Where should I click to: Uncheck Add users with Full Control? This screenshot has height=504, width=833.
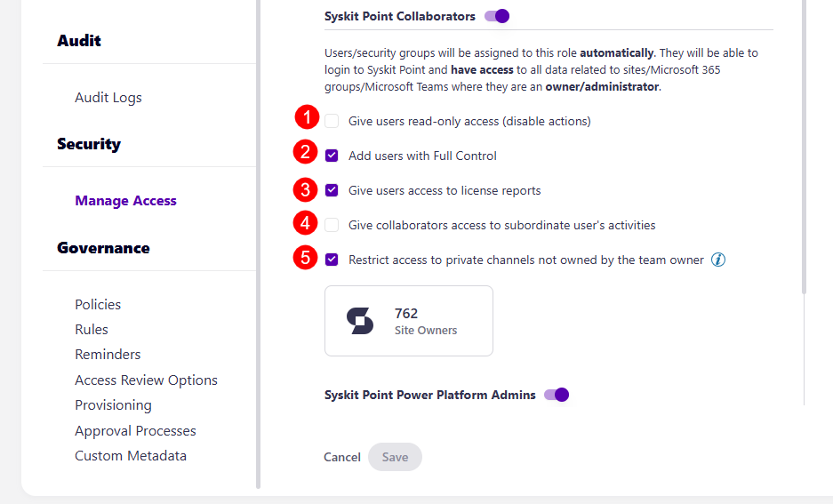click(x=332, y=156)
